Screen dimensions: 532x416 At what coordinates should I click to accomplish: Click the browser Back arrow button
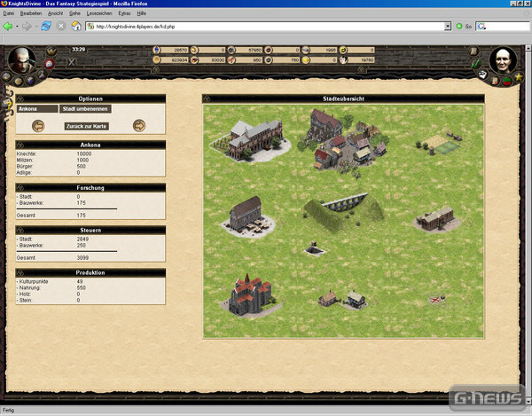[8, 26]
